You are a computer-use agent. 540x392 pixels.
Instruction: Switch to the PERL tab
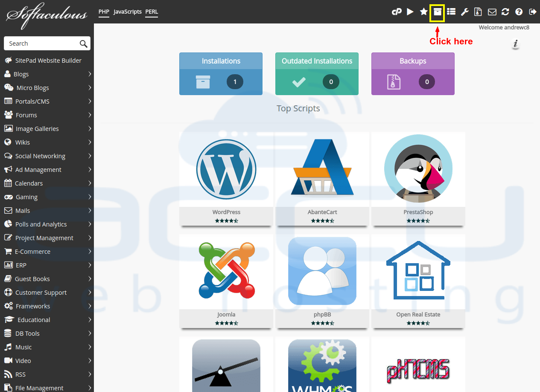tap(152, 12)
